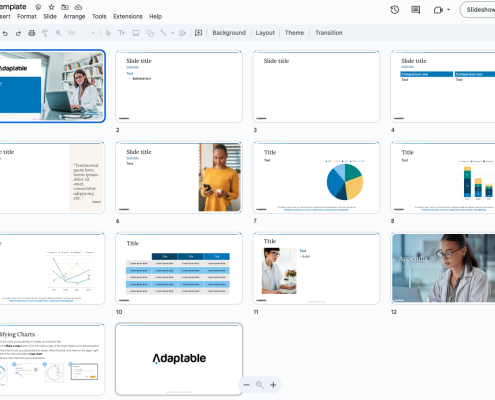The width and height of the screenshot is (495, 400).
Task: Expand the meeting options dropdown arrow
Action: 448,10
